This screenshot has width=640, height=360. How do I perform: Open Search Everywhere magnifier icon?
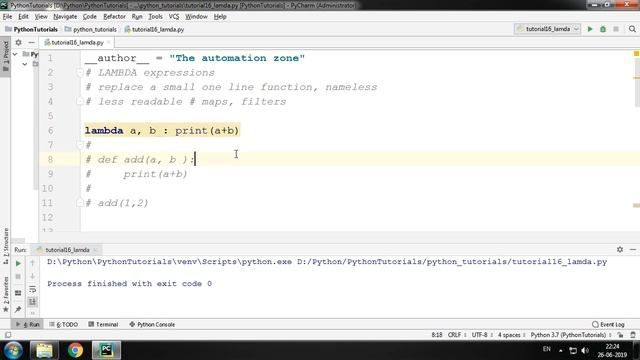(632, 29)
